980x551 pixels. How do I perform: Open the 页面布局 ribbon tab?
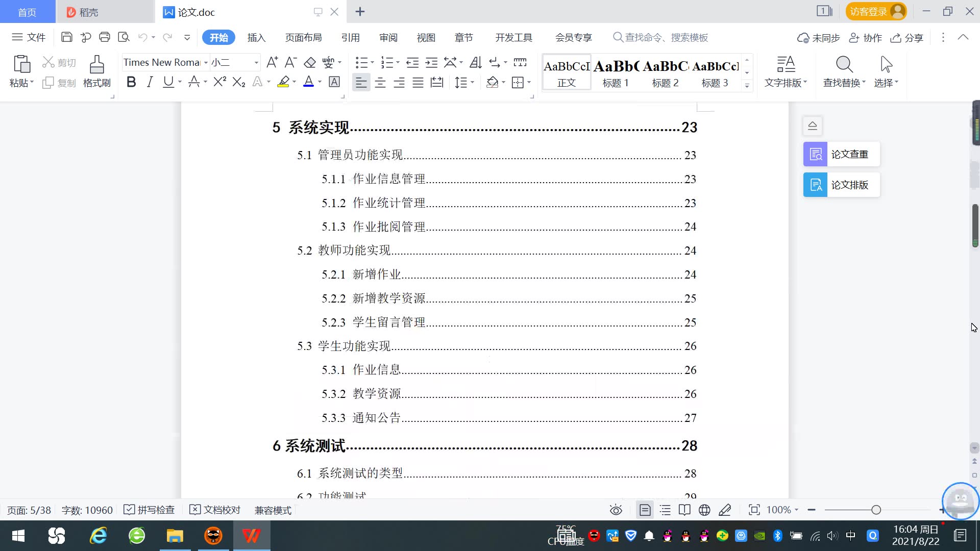coord(303,37)
